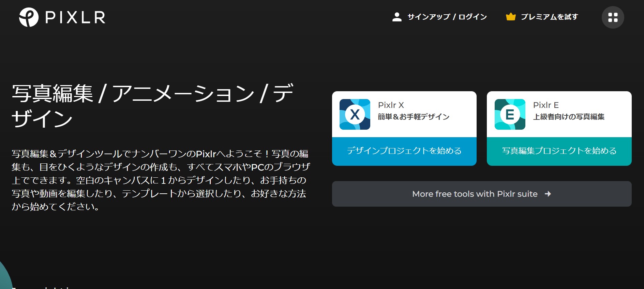Viewport: 644px width, 289px height.
Task: Click the PIXLR wordmark text
Action: [x=75, y=17]
